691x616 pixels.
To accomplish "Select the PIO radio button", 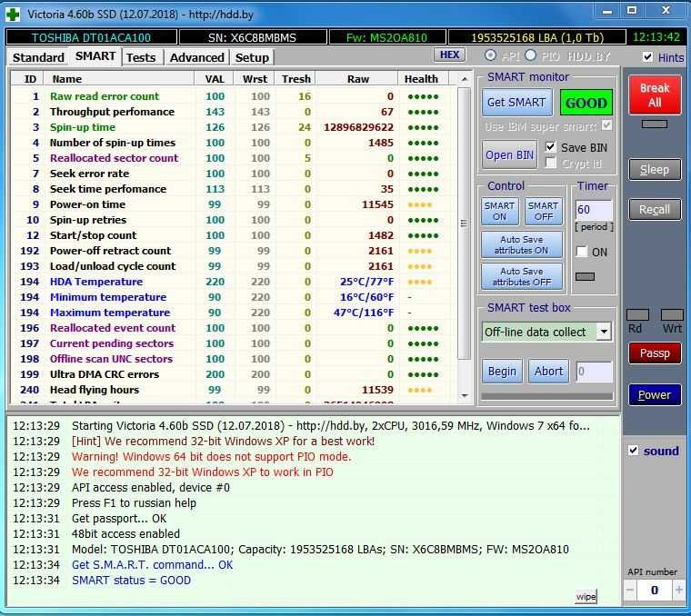I will (x=532, y=56).
